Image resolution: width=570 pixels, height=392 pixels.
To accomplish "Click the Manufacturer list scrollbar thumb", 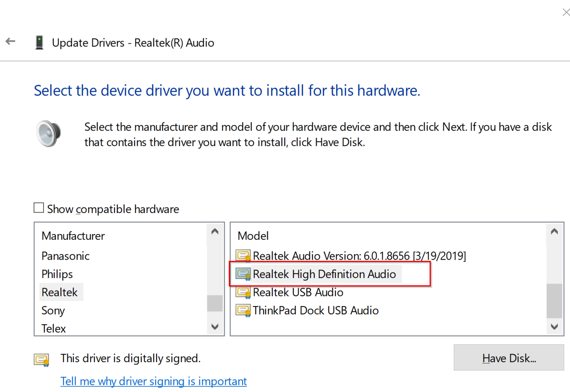I will 215,303.
